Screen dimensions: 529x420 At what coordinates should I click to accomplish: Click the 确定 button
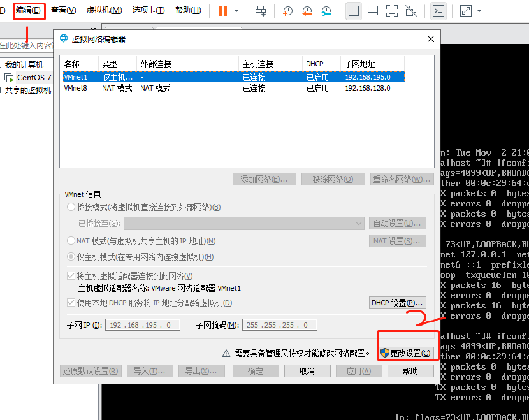256,371
